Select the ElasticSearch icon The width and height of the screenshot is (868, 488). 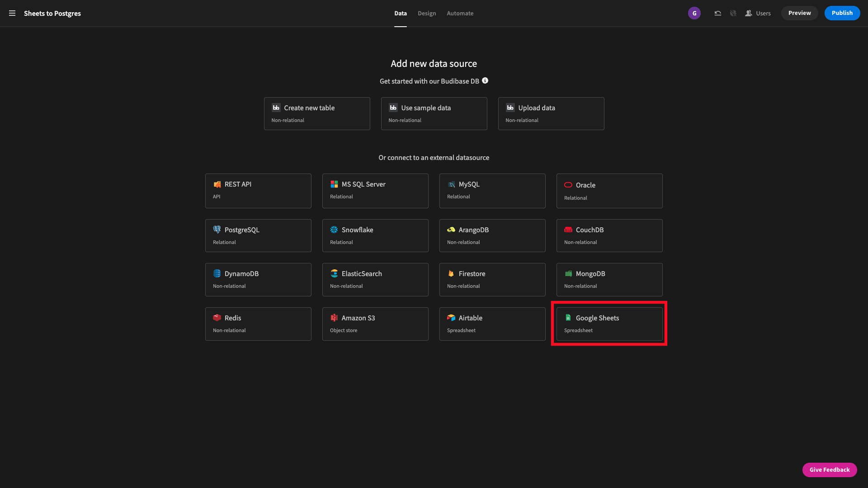334,273
